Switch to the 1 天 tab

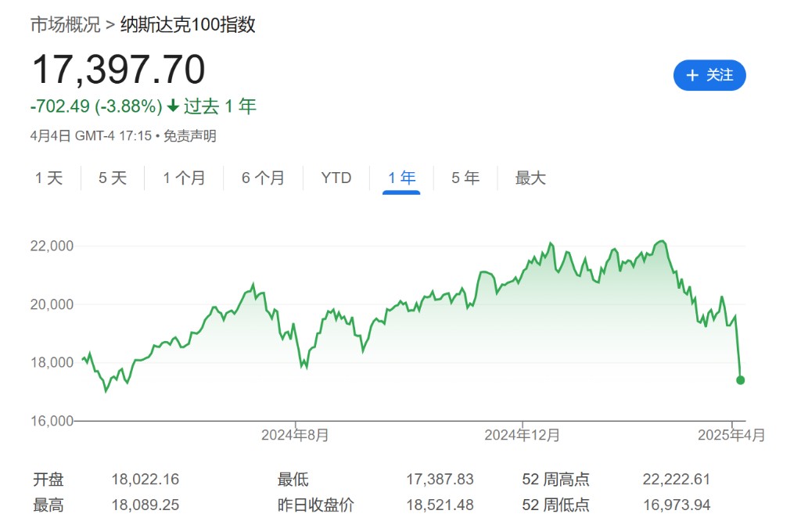pos(49,178)
